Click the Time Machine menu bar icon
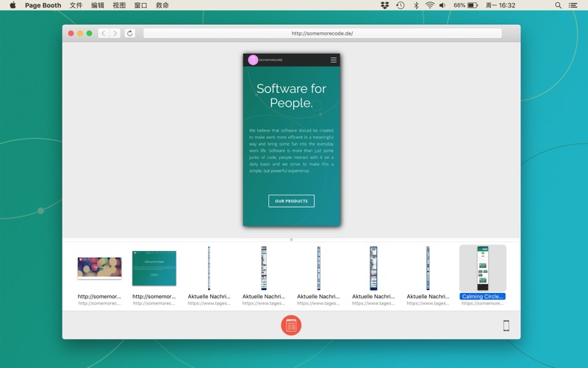 401,5
